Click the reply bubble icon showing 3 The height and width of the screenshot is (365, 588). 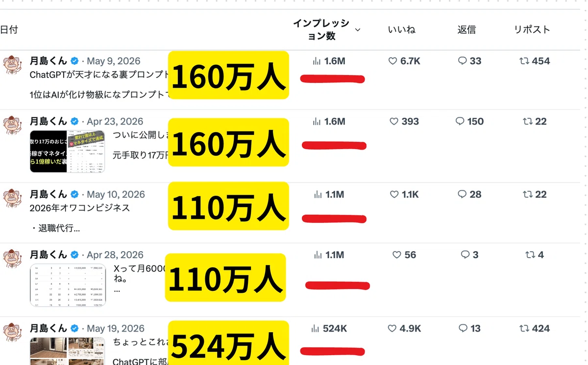click(465, 255)
